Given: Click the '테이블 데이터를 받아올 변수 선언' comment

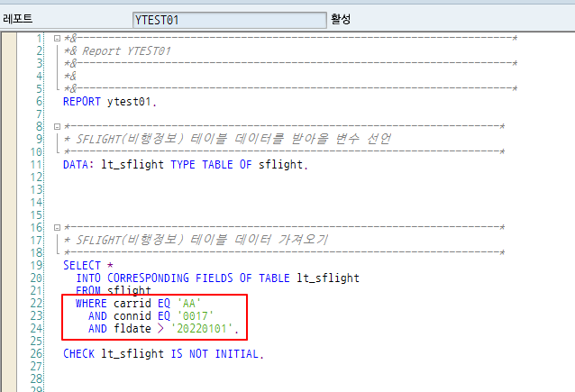Looking at the screenshot, I should [x=290, y=139].
